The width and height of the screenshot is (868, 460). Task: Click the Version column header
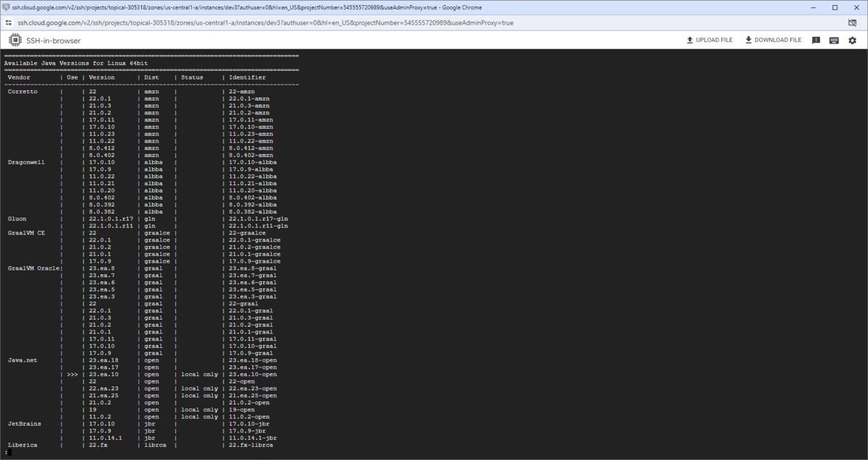click(102, 77)
